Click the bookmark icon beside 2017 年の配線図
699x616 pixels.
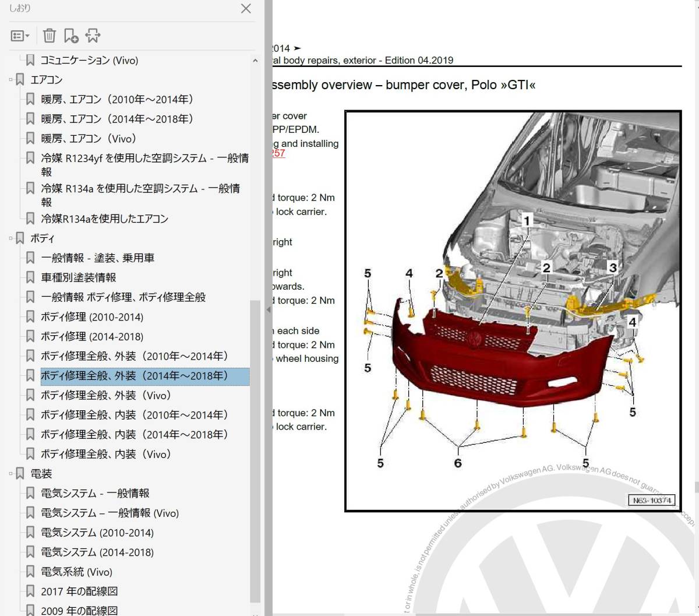[x=30, y=592]
